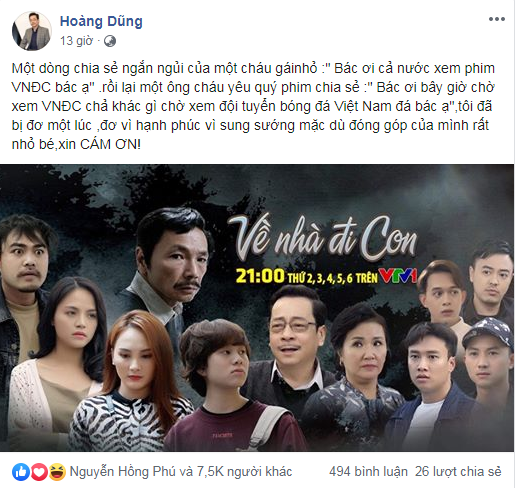515x488 pixels.
Task: Open the Về nhà đi Con poster image
Action: [x=257, y=308]
